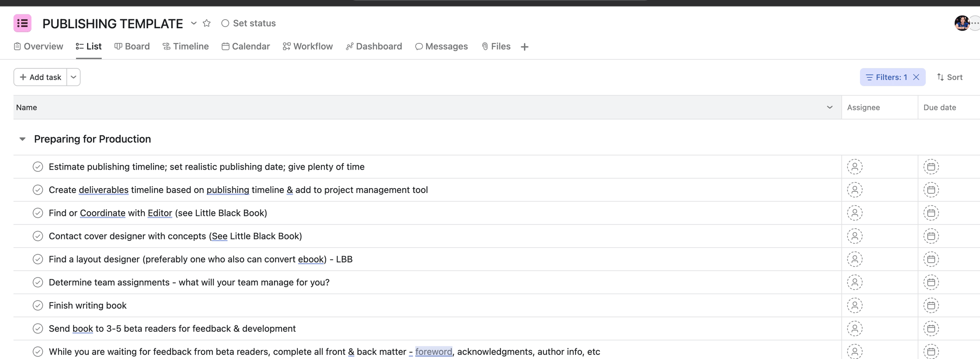Click the add tab plus icon
The width and height of the screenshot is (980, 359).
point(525,47)
